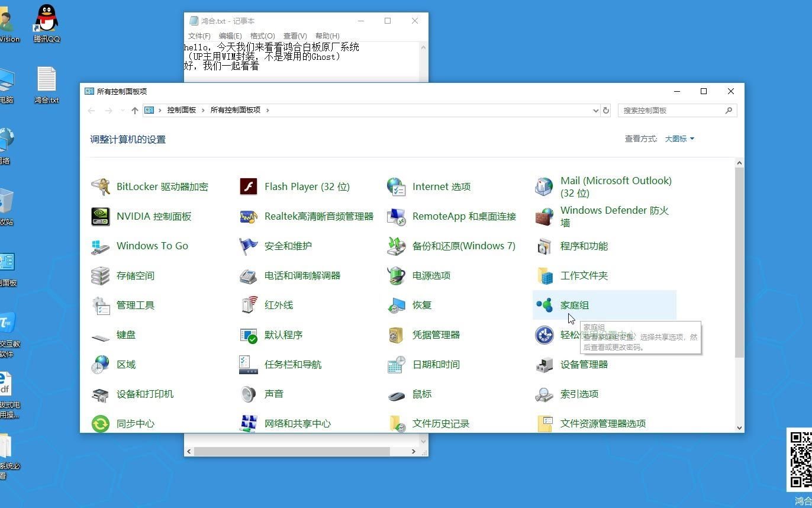
Task: Open the 设备管理器 icon
Action: (x=544, y=364)
